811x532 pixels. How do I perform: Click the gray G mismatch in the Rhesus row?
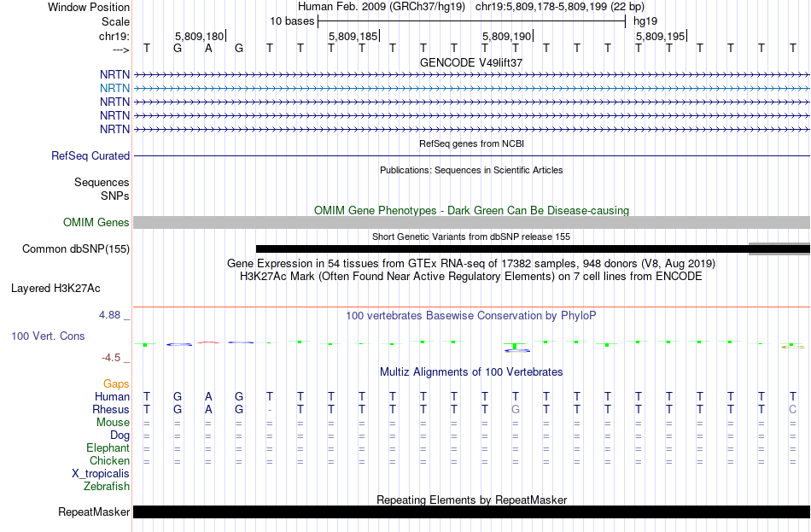click(x=515, y=409)
